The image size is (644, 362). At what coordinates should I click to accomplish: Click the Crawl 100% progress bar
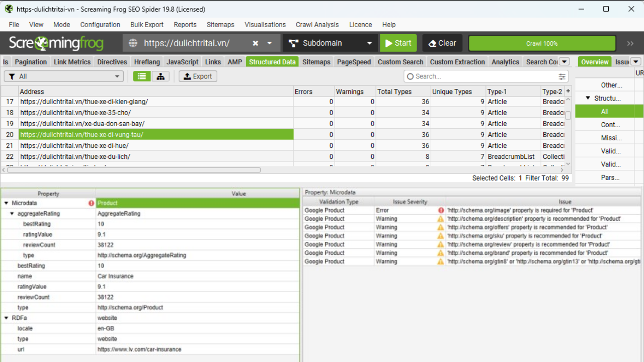coord(542,43)
